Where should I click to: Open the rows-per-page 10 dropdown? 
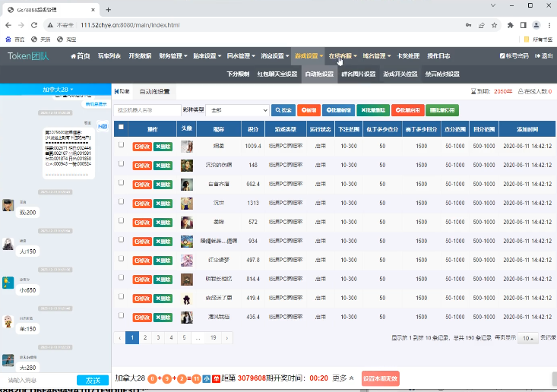coord(528,338)
